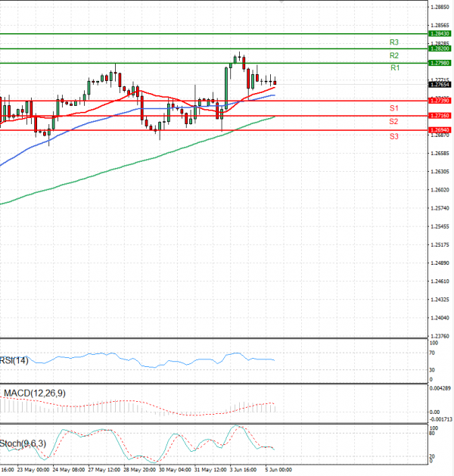Image resolution: width=454 pixels, height=476 pixels.
Task: Select the 1.27980 green price tag
Action: tap(440, 63)
